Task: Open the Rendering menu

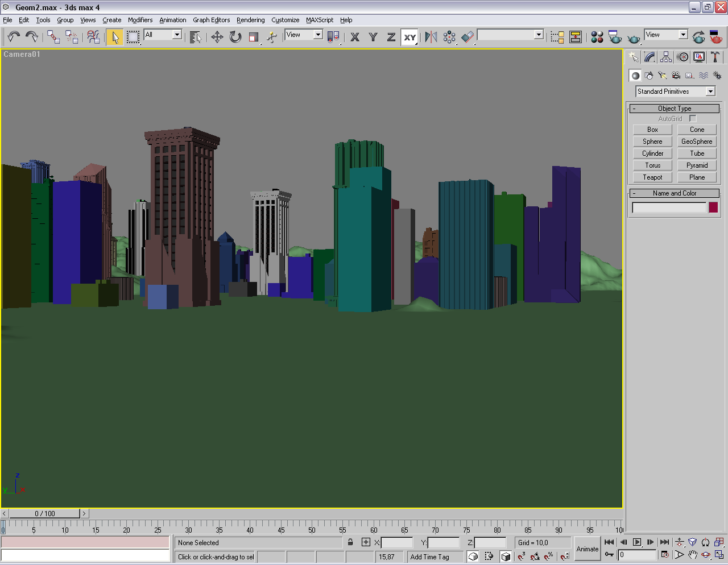Action: pyautogui.click(x=250, y=20)
